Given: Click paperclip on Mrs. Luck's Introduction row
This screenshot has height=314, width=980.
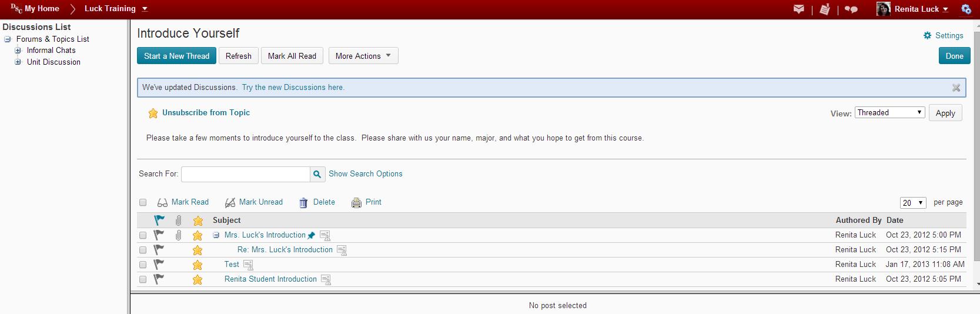Looking at the screenshot, I should (x=178, y=235).
